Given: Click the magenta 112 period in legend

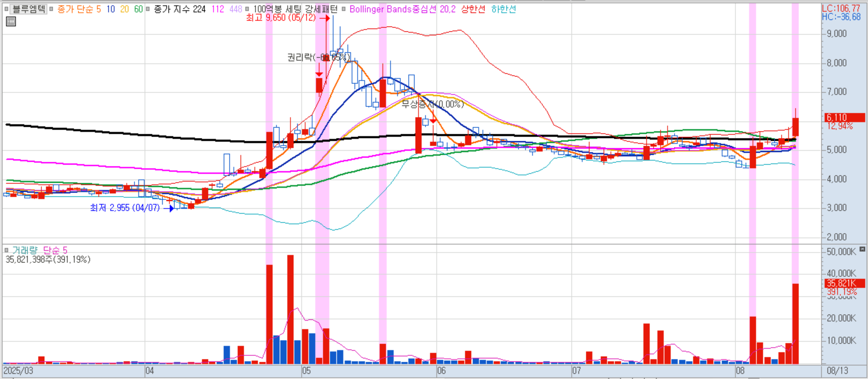Looking at the screenshot, I should pos(218,9).
